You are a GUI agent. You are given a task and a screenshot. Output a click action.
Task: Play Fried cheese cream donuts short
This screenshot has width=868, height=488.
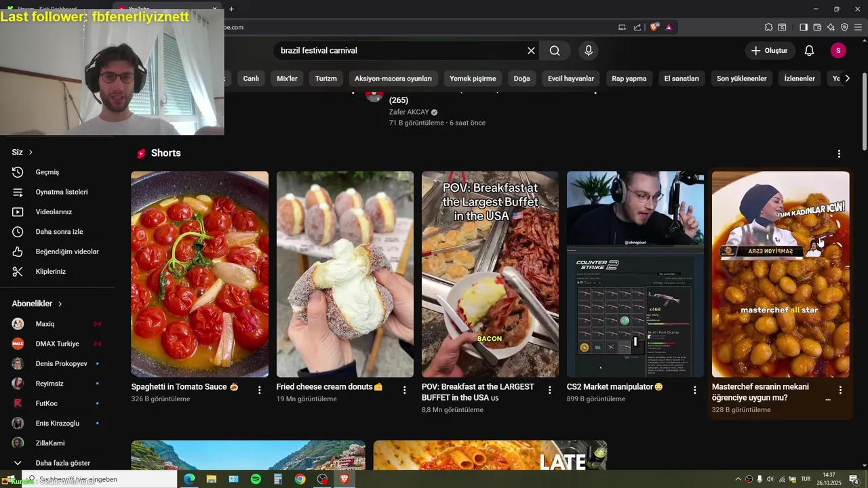click(x=344, y=274)
